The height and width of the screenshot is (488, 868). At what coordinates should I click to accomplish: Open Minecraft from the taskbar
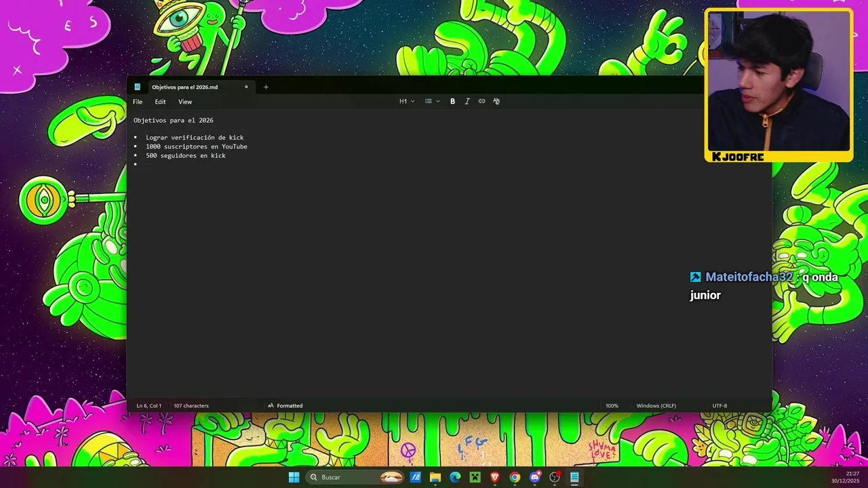coord(475,477)
